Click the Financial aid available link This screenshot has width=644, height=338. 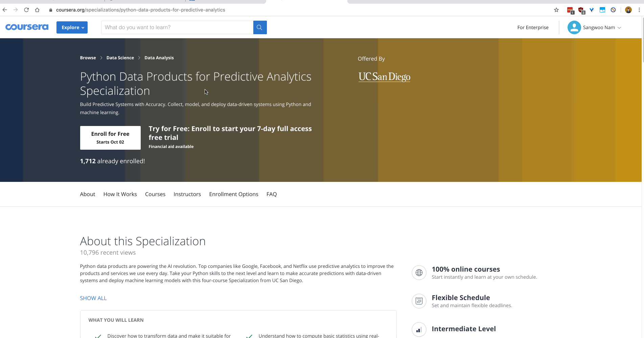click(x=171, y=147)
